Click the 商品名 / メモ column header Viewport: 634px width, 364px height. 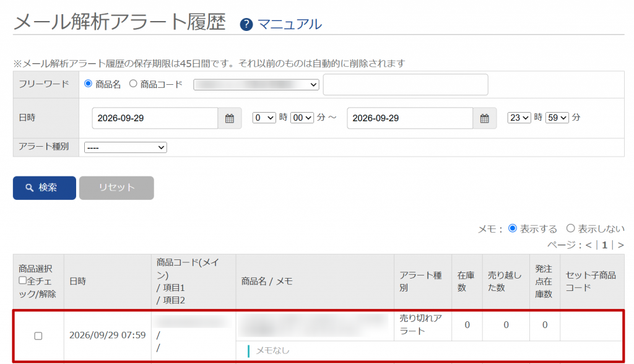coord(315,282)
